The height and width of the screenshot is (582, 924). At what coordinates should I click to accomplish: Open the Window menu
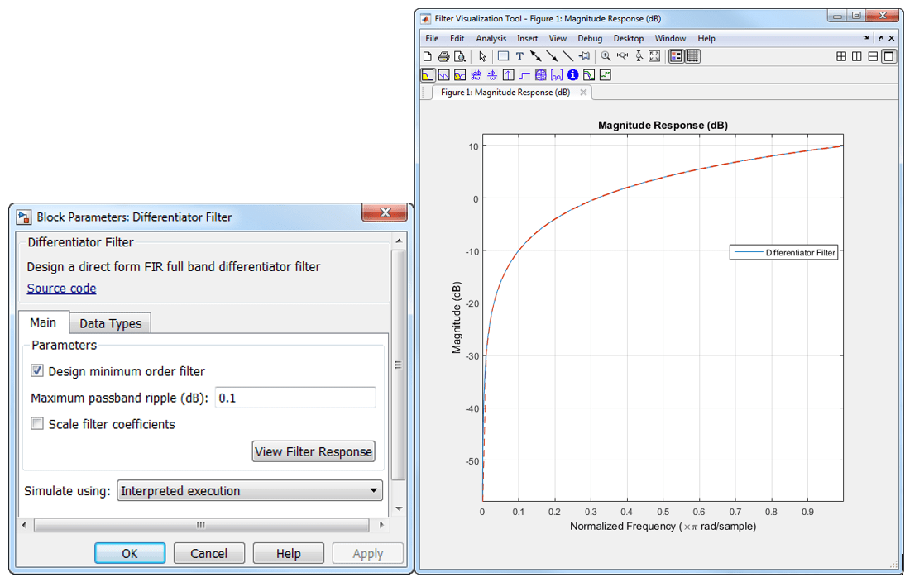click(670, 38)
